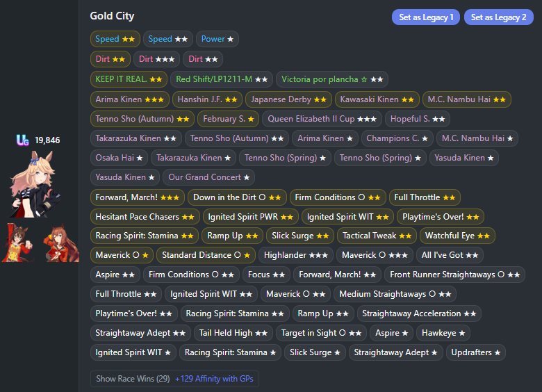Click Target in Sight ○ ★★ tag

pyautogui.click(x=321, y=333)
